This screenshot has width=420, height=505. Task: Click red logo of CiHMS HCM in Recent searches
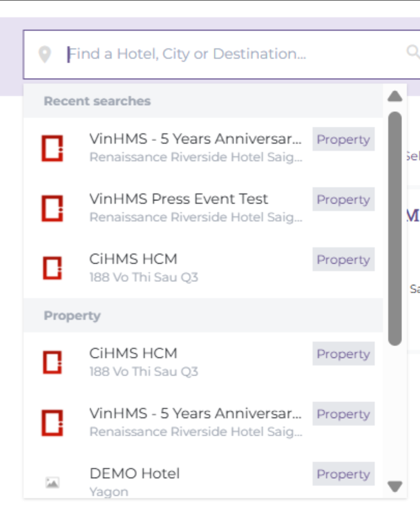click(52, 268)
